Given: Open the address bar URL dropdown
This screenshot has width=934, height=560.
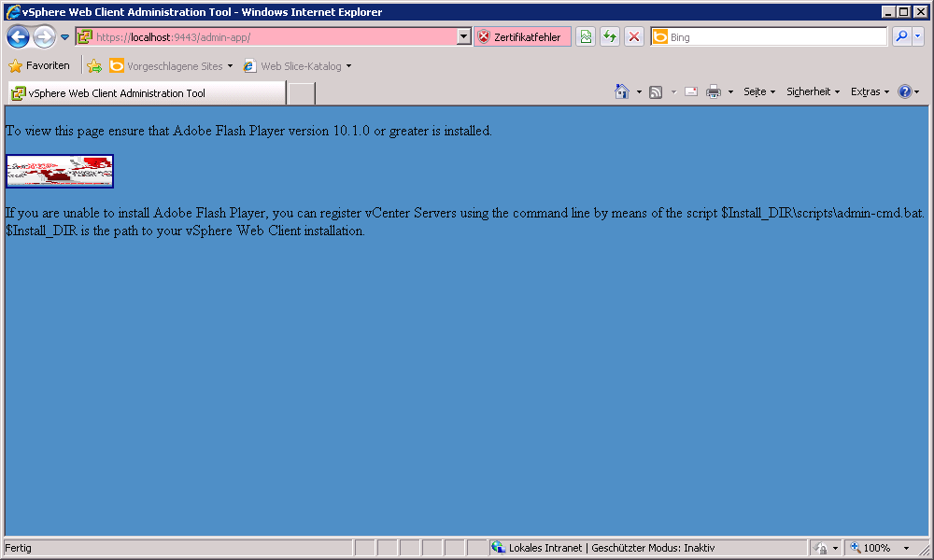Looking at the screenshot, I should tap(464, 37).
